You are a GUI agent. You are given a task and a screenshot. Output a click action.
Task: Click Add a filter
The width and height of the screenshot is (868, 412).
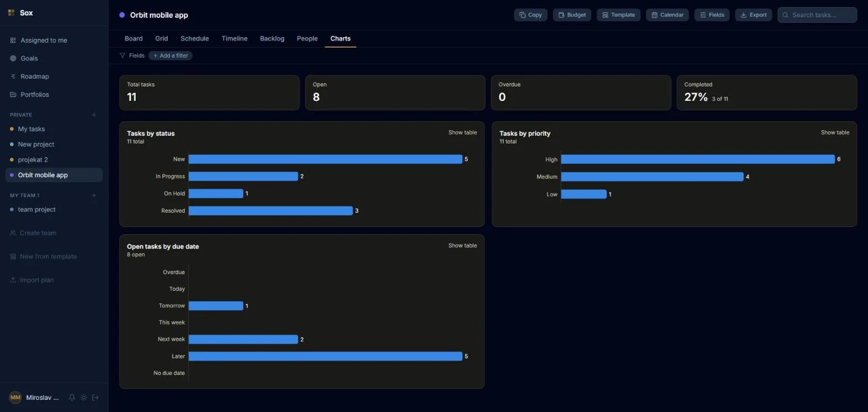[170, 55]
